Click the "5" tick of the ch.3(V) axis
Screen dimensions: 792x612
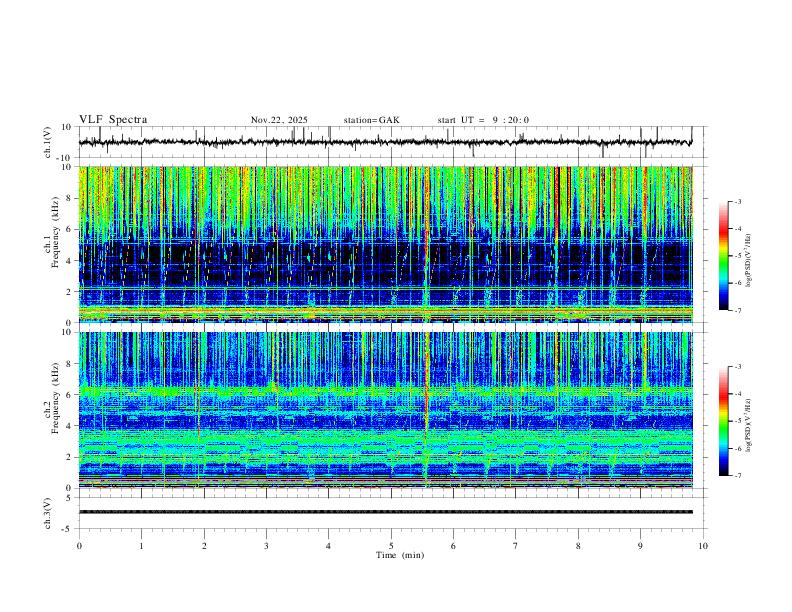coord(70,498)
